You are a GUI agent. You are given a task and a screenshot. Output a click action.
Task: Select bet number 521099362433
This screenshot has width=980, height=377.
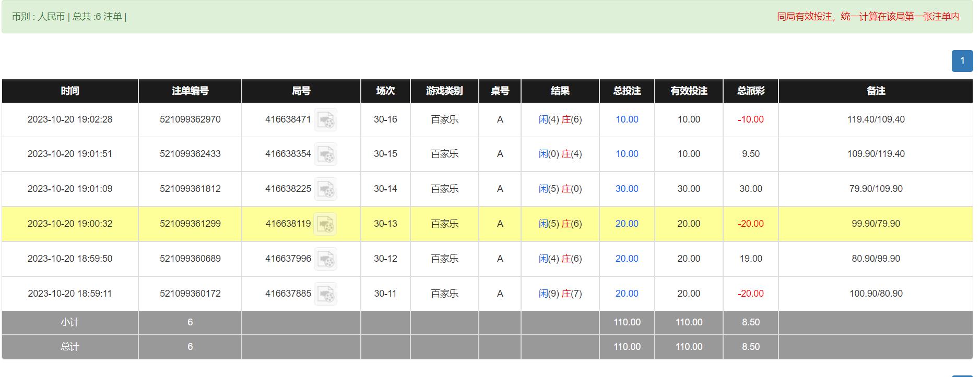pos(190,154)
